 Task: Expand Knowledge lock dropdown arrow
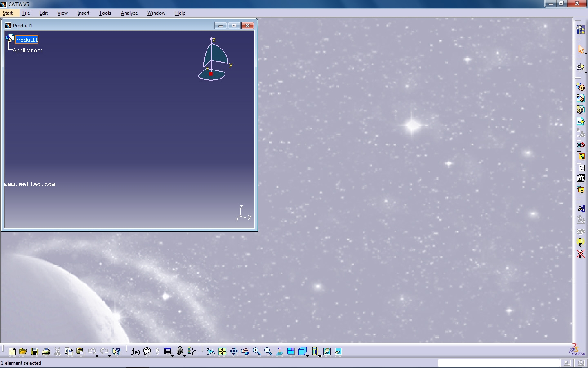[185, 356]
